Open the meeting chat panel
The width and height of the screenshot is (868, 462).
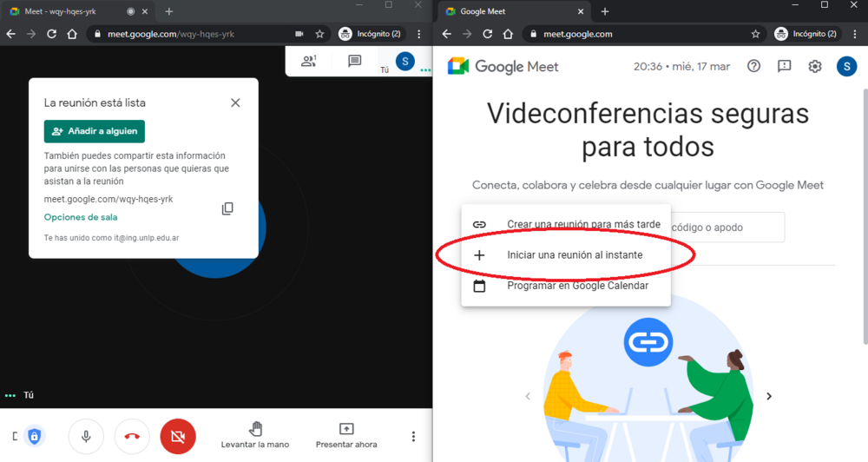tap(354, 62)
